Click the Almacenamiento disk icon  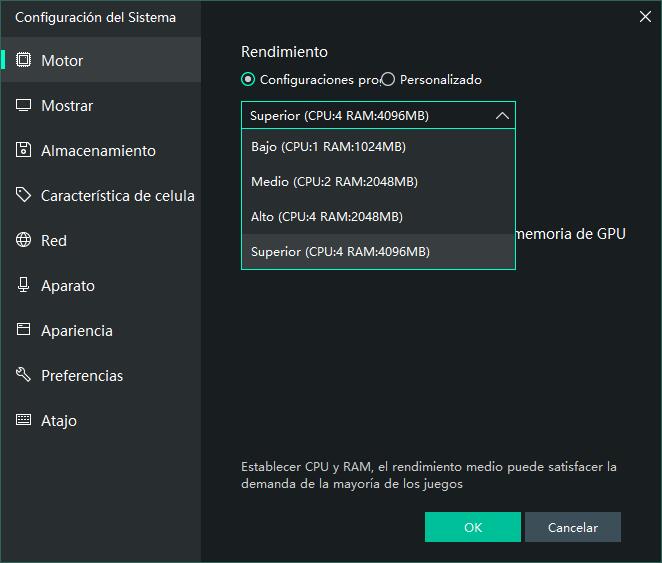(24, 150)
